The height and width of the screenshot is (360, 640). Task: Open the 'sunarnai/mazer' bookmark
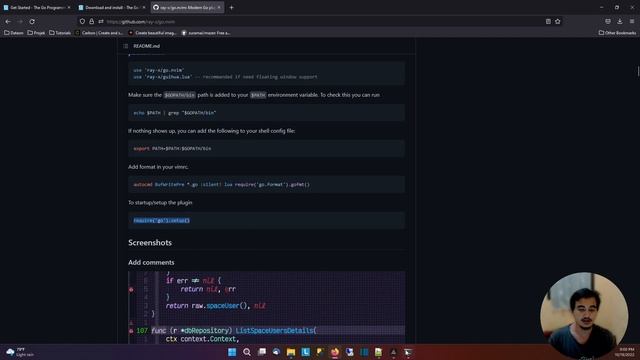206,33
